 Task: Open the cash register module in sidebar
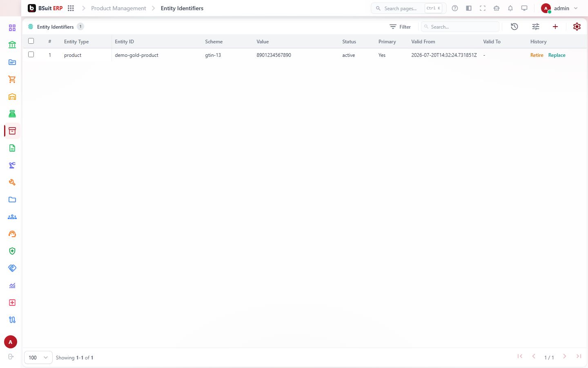point(12,114)
